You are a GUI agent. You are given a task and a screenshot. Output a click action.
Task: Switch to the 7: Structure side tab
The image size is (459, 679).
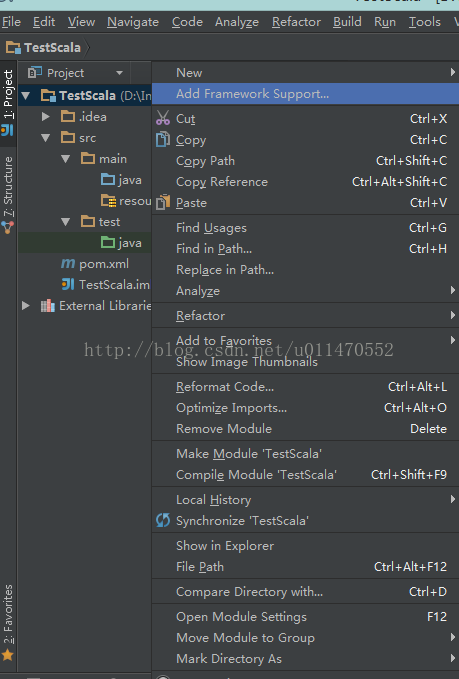point(8,195)
